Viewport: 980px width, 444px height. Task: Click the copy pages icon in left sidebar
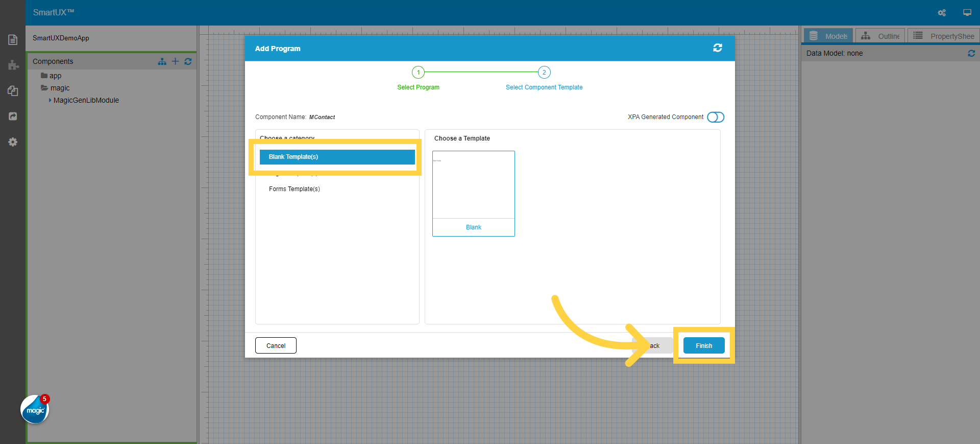(13, 91)
